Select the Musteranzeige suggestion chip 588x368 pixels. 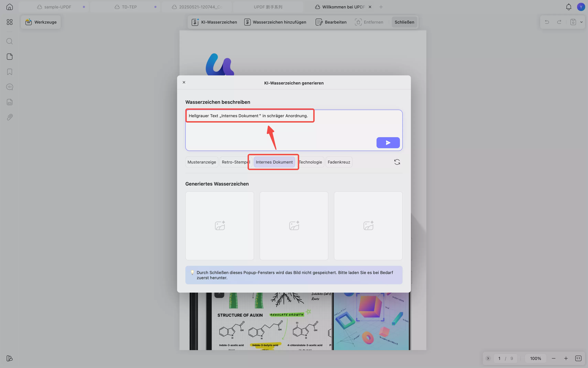point(202,162)
